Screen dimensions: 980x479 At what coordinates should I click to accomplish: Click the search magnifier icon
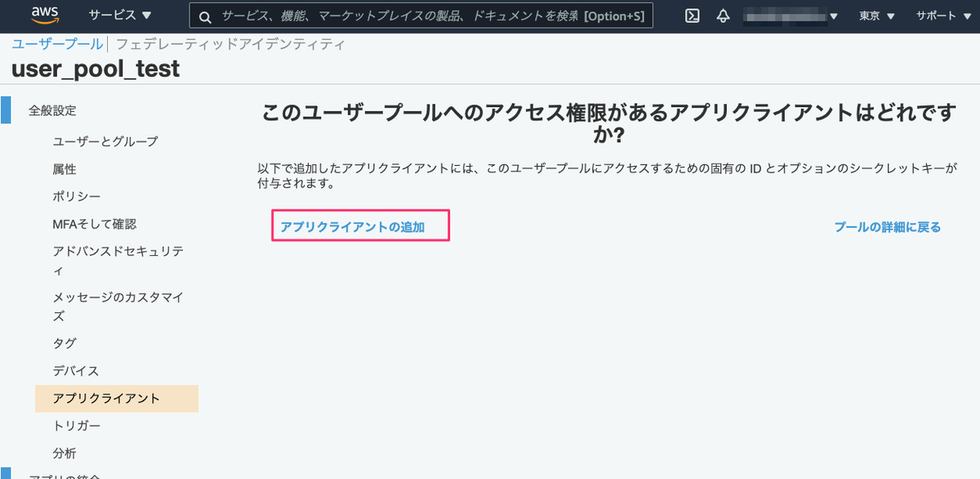205,16
